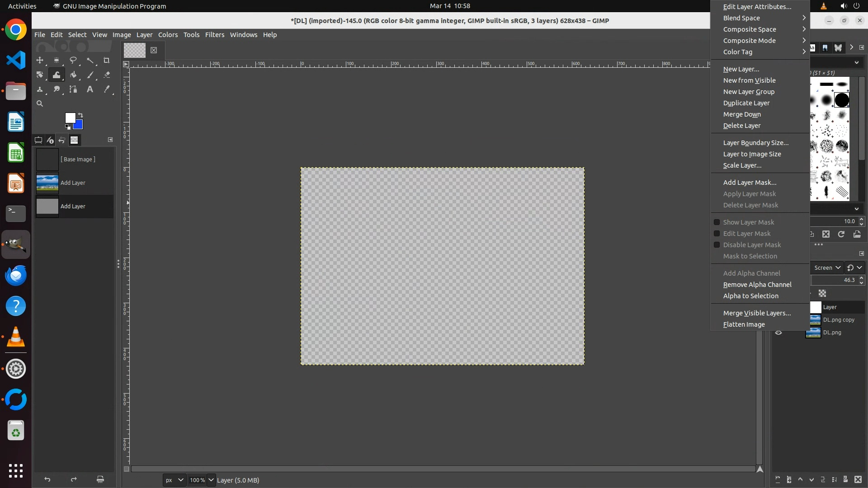Select the Zoom magnifier tool
868x488 pixels.
tap(40, 103)
